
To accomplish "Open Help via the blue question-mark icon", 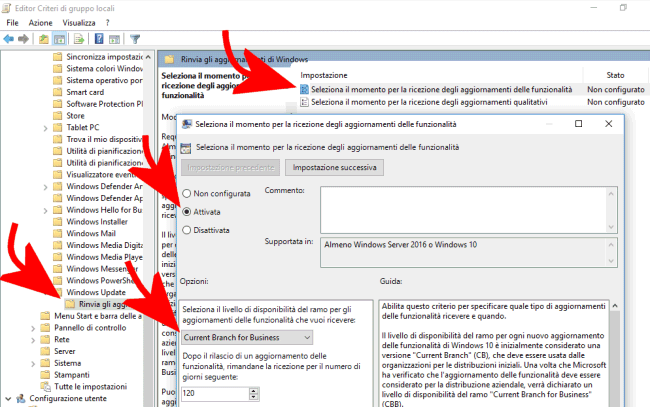I will click(x=99, y=39).
